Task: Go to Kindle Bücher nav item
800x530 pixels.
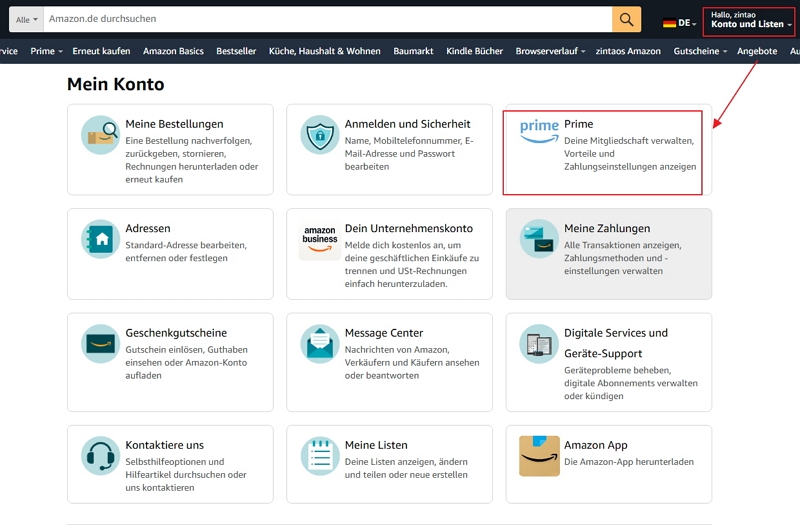Action: point(475,51)
